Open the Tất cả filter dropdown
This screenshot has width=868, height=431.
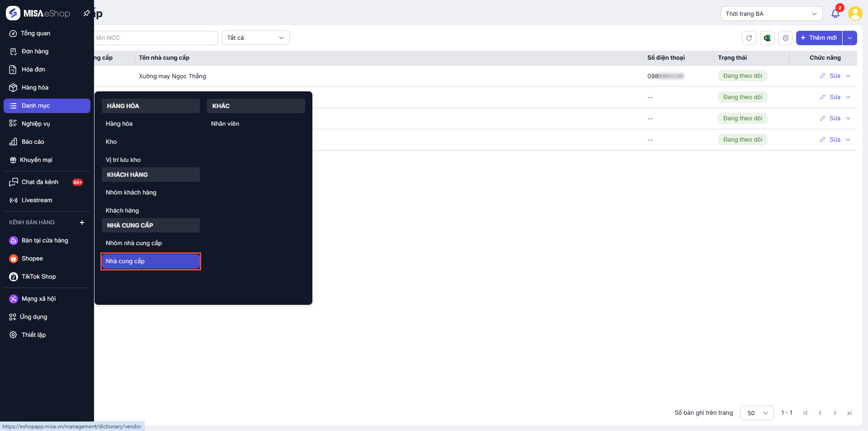click(256, 38)
